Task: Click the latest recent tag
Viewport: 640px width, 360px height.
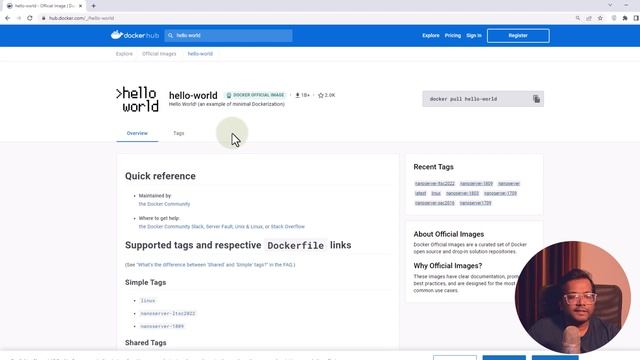Action: (x=420, y=193)
